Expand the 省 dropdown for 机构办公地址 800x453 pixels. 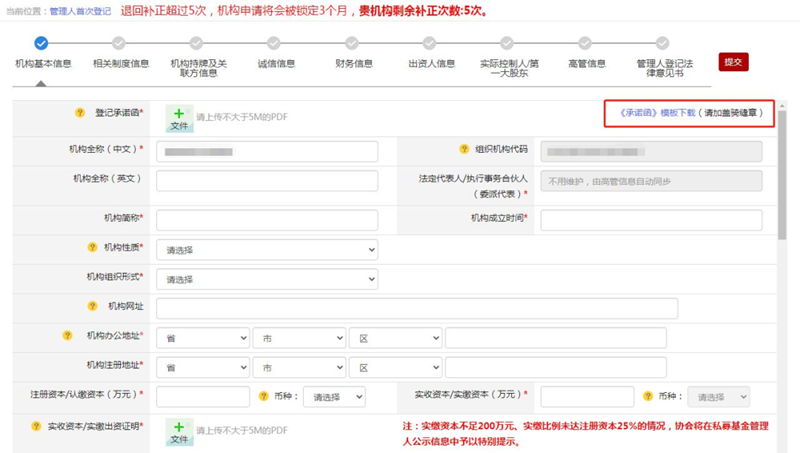pos(202,339)
